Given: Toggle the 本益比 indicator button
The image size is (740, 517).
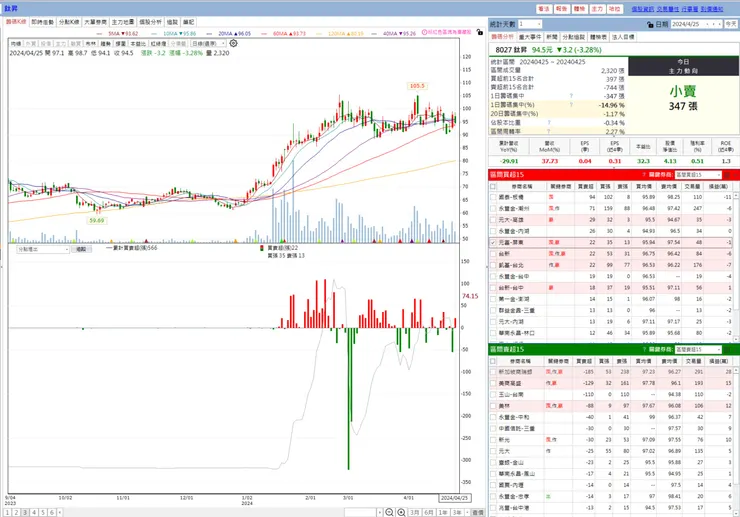Looking at the screenshot, I should pyautogui.click(x=138, y=43).
